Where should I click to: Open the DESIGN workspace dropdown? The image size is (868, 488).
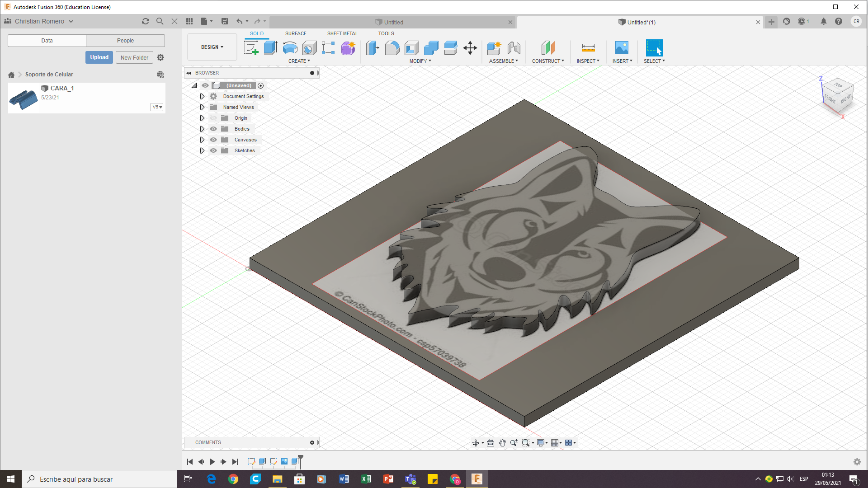coord(212,47)
